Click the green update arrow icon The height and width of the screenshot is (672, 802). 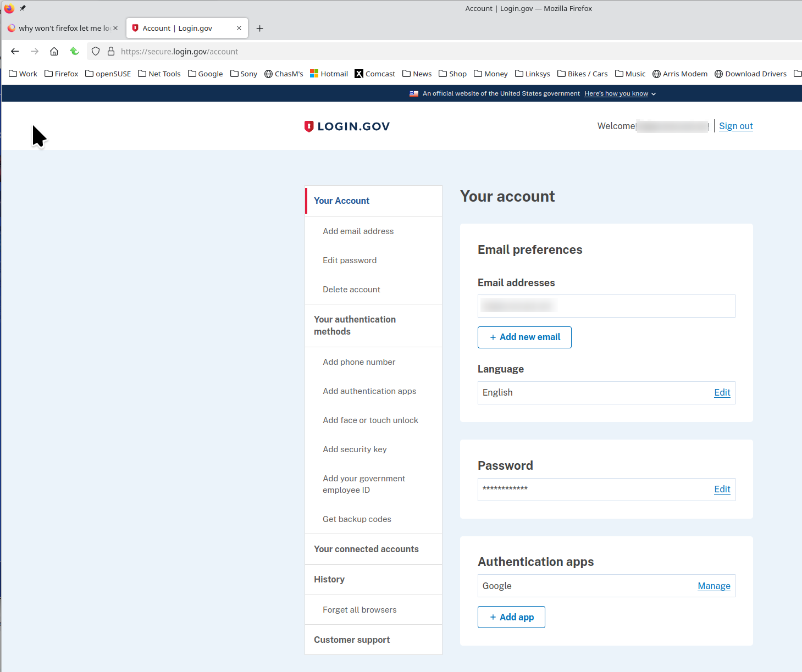click(x=74, y=51)
